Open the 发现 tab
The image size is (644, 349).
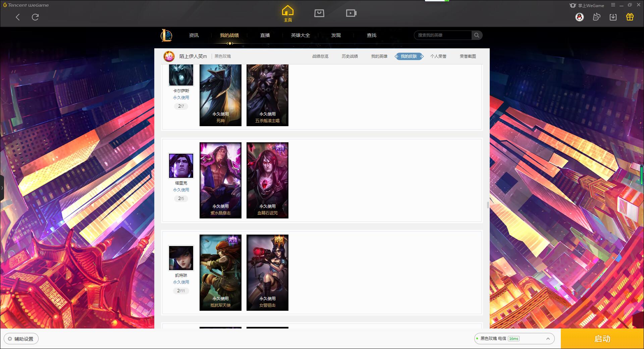pyautogui.click(x=336, y=35)
